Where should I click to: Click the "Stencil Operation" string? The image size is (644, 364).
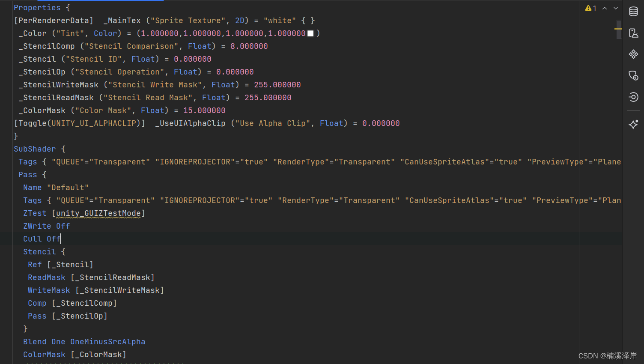point(119,72)
